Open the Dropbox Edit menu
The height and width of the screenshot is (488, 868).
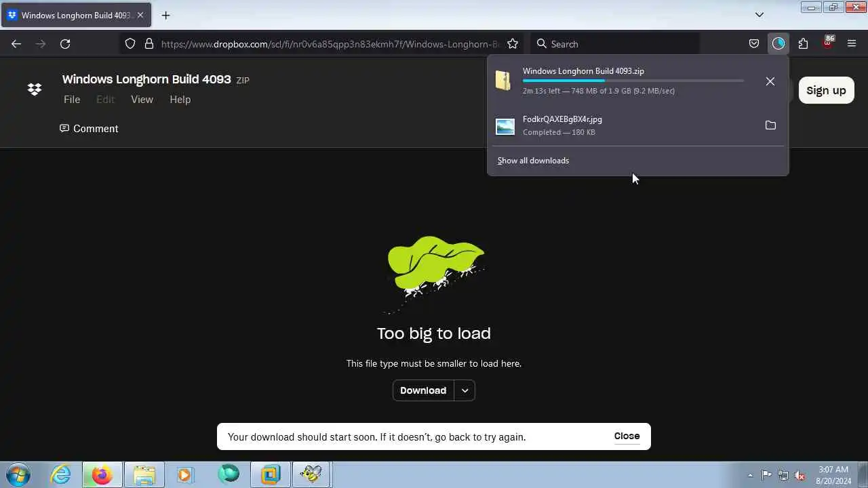[105, 100]
